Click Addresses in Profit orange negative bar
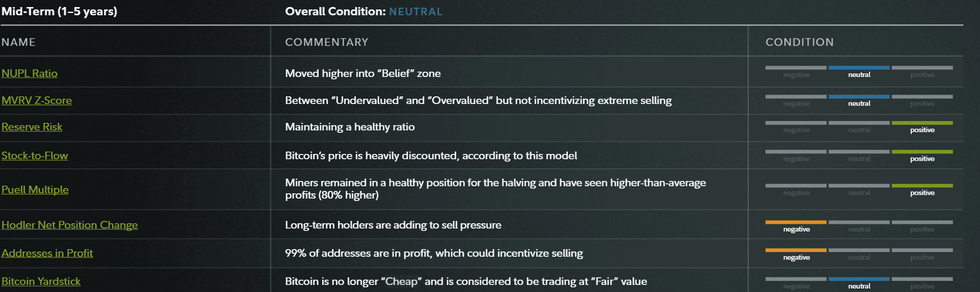 [x=795, y=250]
